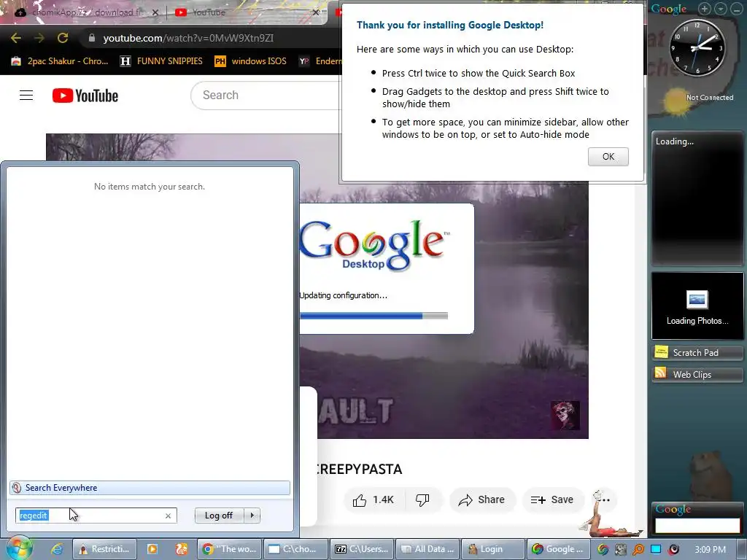The width and height of the screenshot is (747, 560).
Task: Open the windows ISOS bookmark
Action: pyautogui.click(x=250, y=61)
